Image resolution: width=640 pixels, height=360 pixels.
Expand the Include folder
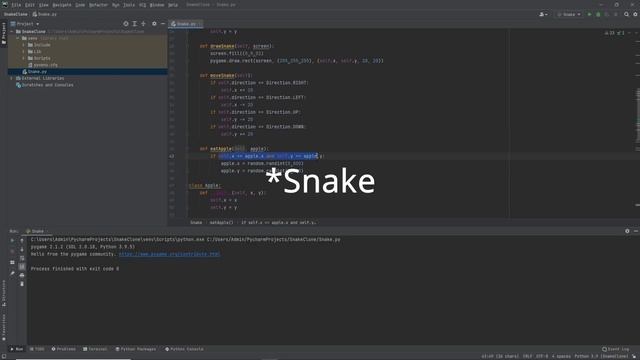click(24, 45)
